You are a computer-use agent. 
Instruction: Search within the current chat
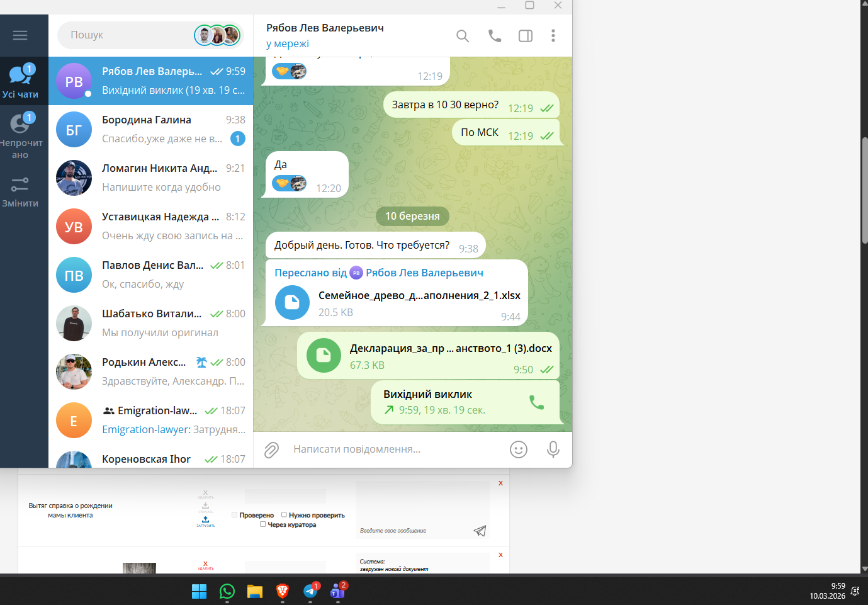coord(463,36)
